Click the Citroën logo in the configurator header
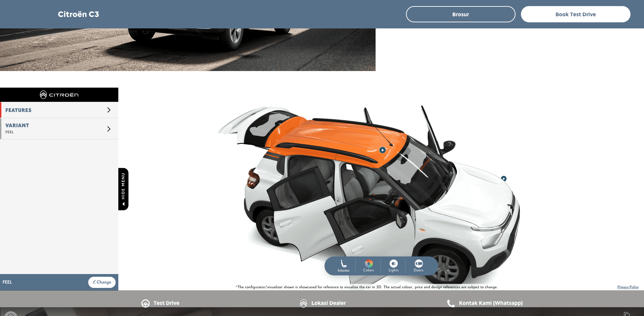Screen dimensions: 644x316 coord(59,95)
